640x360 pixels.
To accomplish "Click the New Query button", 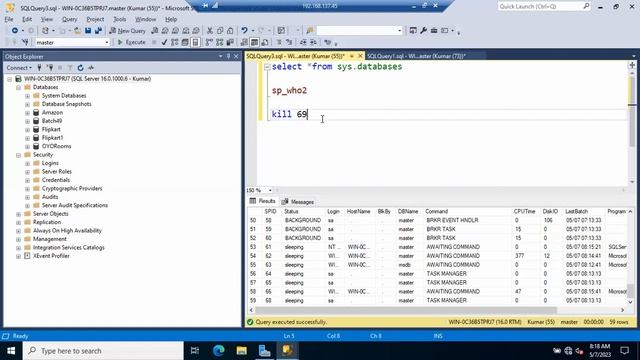I will pos(128,31).
